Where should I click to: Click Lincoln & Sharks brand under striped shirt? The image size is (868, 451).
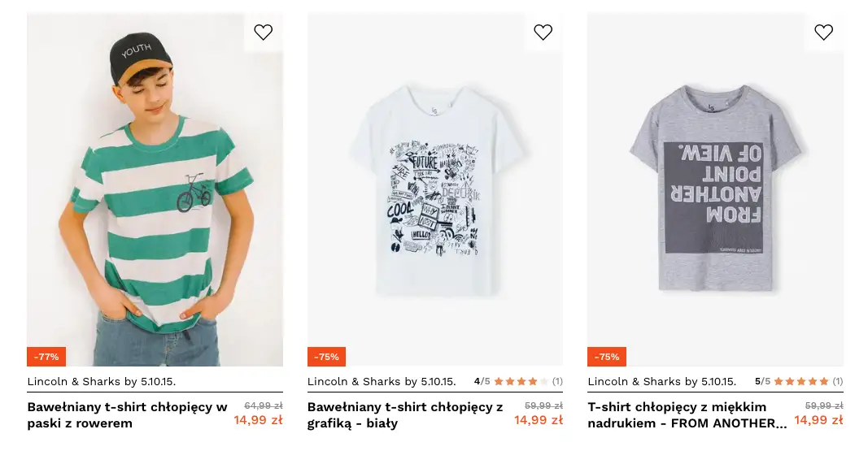click(102, 381)
